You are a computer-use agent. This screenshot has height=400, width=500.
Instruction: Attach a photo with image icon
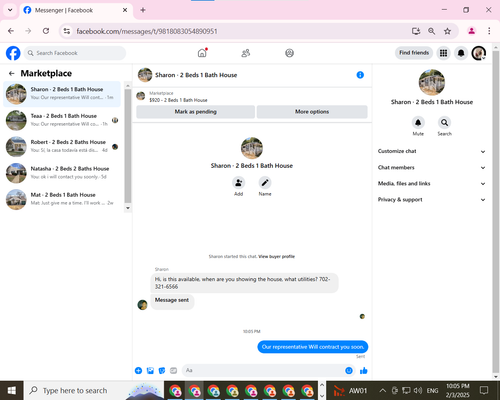tap(150, 370)
